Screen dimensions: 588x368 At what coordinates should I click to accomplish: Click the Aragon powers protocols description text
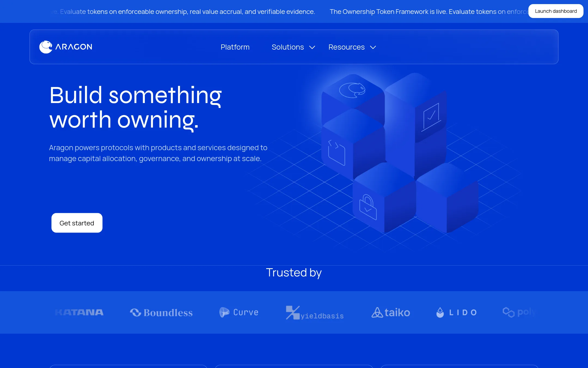tap(158, 153)
